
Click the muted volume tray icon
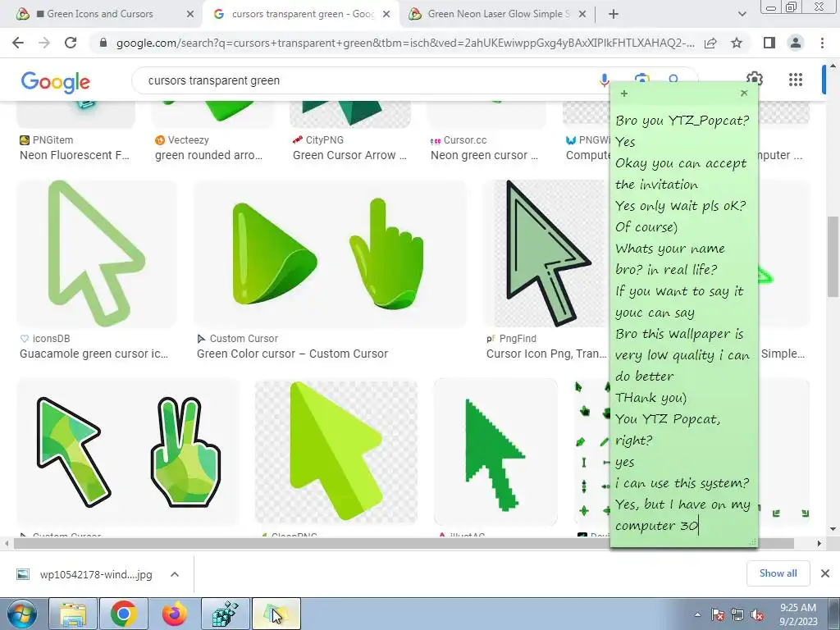(x=757, y=615)
